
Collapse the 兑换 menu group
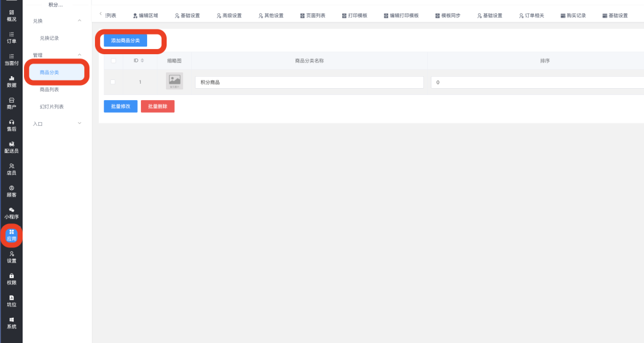(x=79, y=21)
